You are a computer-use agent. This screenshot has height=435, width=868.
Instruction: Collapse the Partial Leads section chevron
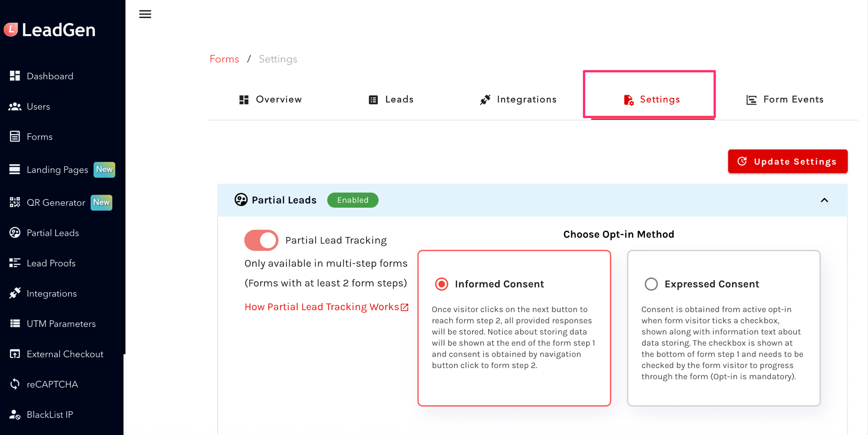click(824, 200)
